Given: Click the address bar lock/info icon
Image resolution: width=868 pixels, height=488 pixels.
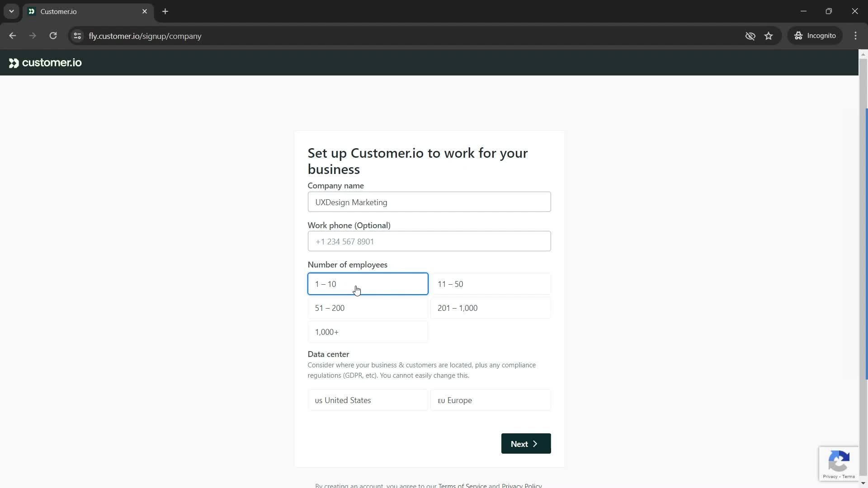Looking at the screenshot, I should [77, 36].
